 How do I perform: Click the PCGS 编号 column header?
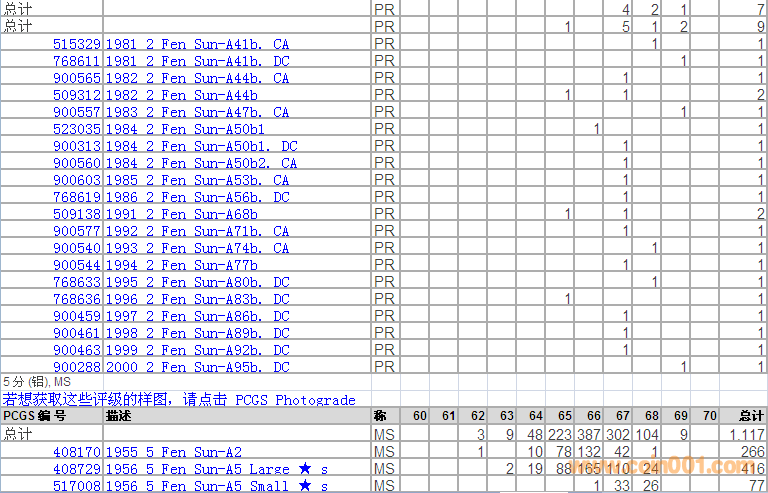coord(34,416)
